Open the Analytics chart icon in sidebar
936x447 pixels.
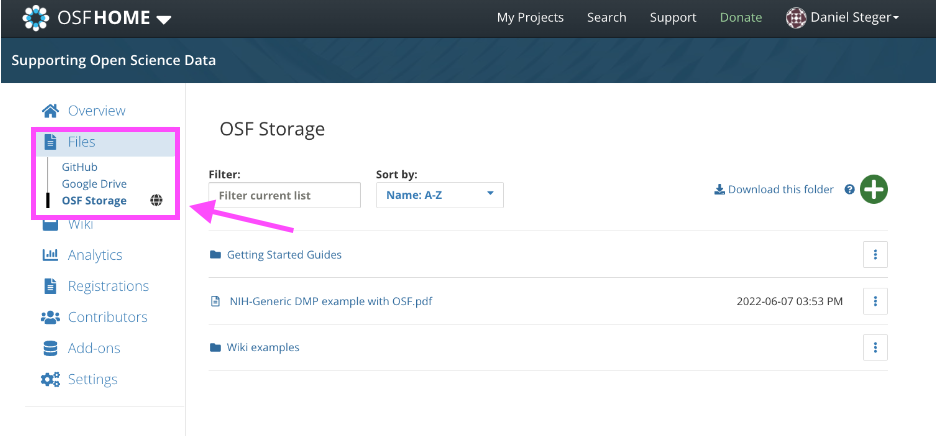[50, 255]
